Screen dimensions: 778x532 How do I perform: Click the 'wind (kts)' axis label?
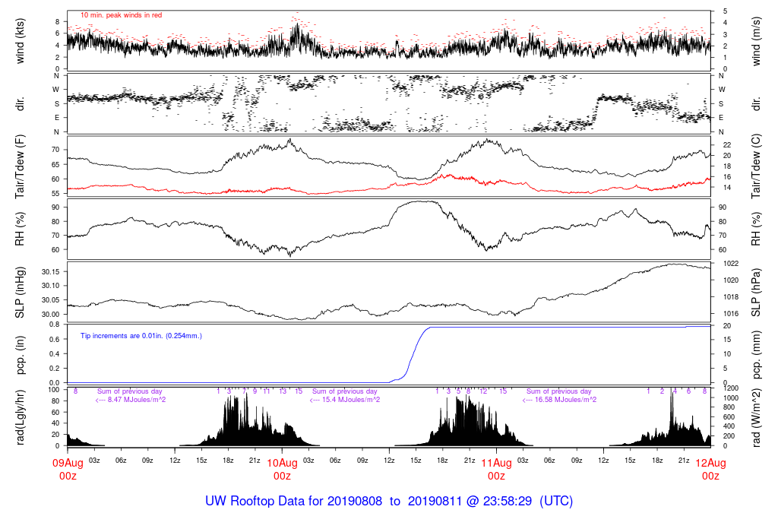pyautogui.click(x=20, y=41)
